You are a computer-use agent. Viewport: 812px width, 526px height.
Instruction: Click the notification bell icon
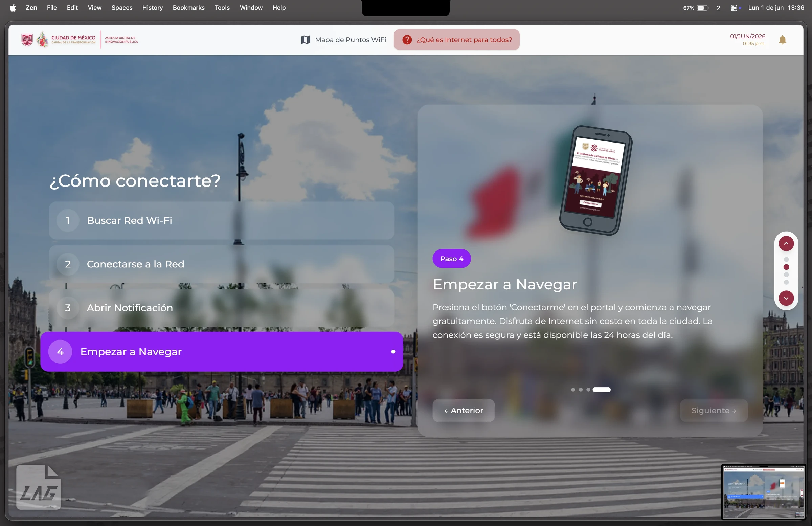tap(782, 40)
